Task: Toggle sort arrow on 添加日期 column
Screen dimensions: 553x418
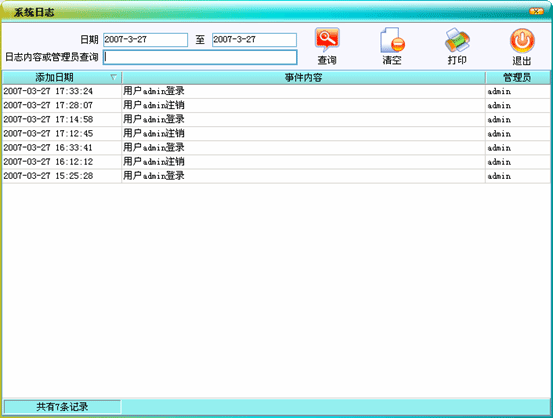Action: point(114,77)
